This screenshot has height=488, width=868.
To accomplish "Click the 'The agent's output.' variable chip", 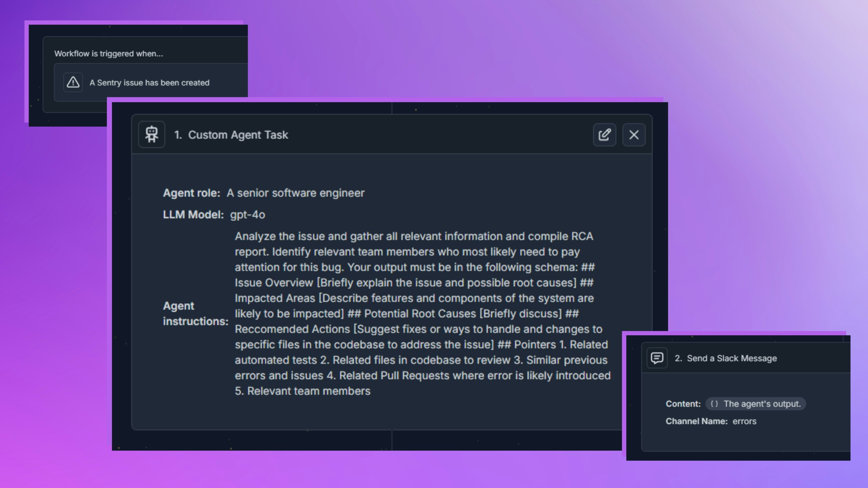I will 762,404.
